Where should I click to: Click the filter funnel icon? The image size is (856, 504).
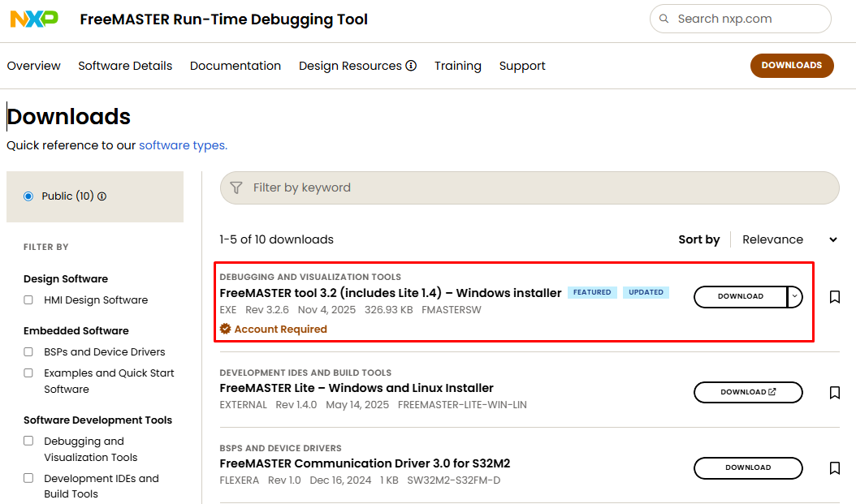(236, 187)
